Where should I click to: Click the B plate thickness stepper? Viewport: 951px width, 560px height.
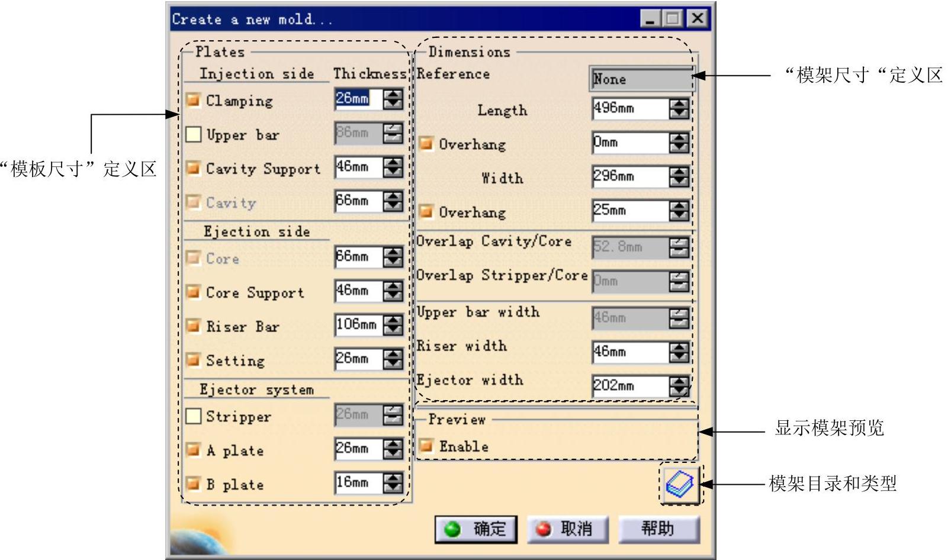[393, 483]
